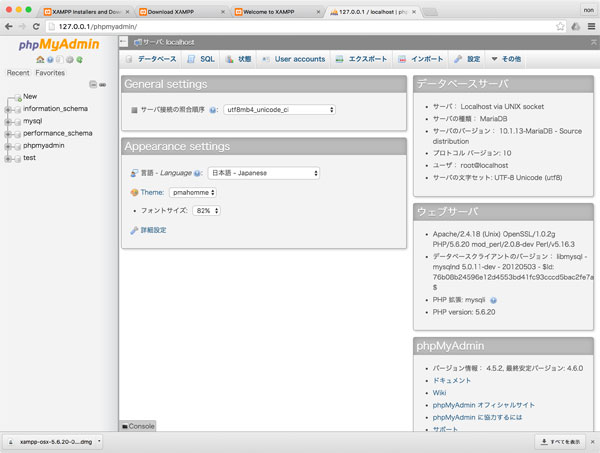Open the Wiki link

click(439, 393)
